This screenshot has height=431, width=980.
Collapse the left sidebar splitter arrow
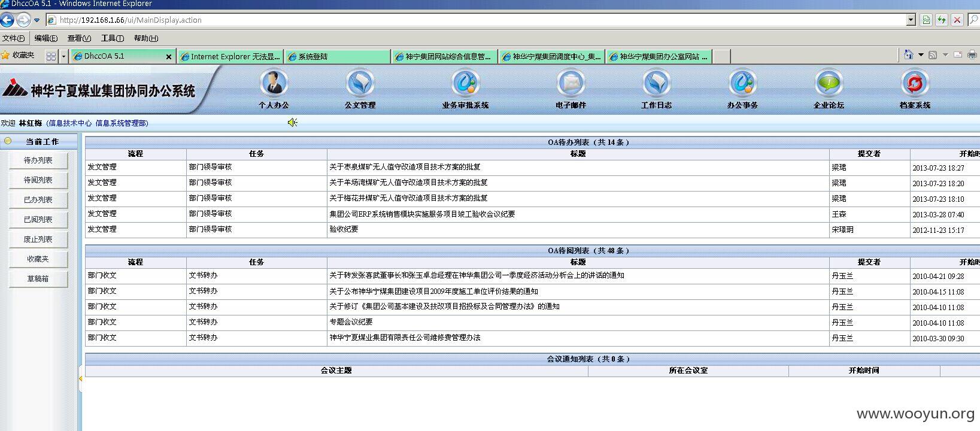[x=80, y=378]
